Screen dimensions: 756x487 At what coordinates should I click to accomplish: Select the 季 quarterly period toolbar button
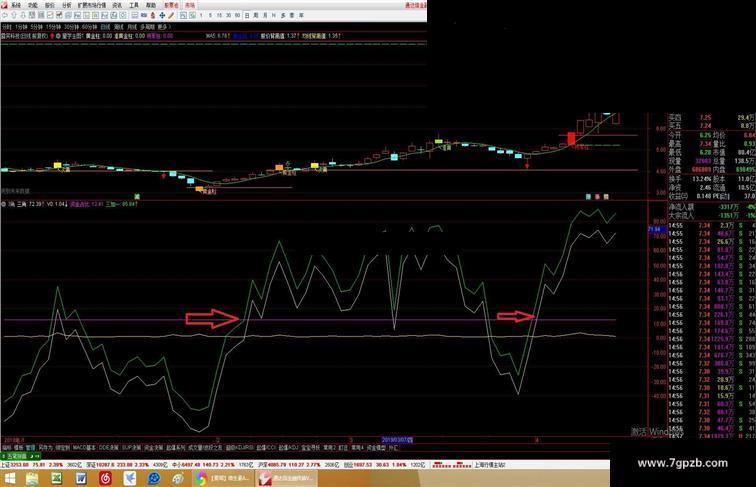[292, 15]
